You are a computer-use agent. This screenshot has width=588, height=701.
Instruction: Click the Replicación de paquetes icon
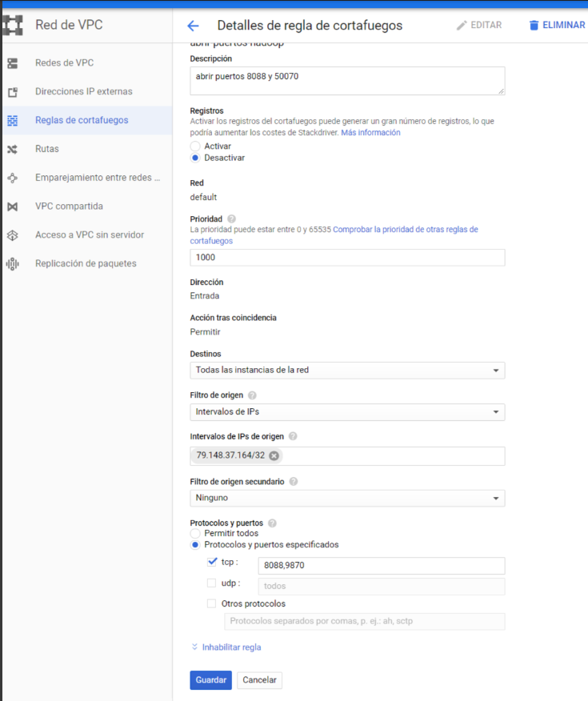[13, 264]
